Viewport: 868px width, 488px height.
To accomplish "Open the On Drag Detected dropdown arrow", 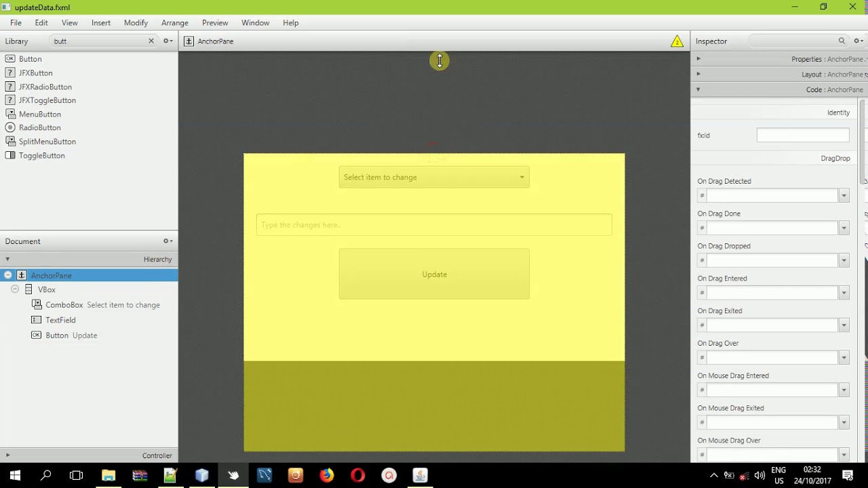I will [844, 196].
